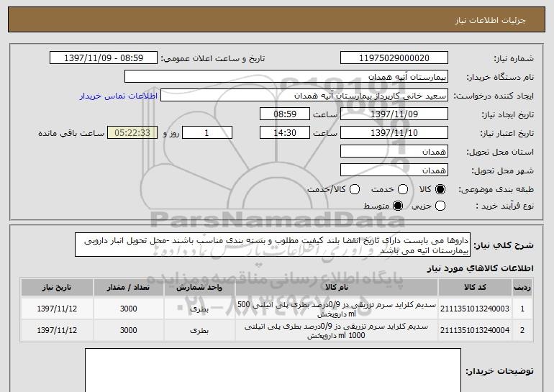
Task: Click the نام کالا column header
Action: 337,288
